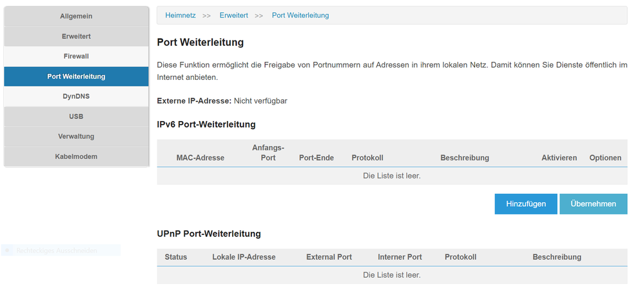644x302 pixels.
Task: Open the Kabelmodem menu section
Action: tap(76, 156)
